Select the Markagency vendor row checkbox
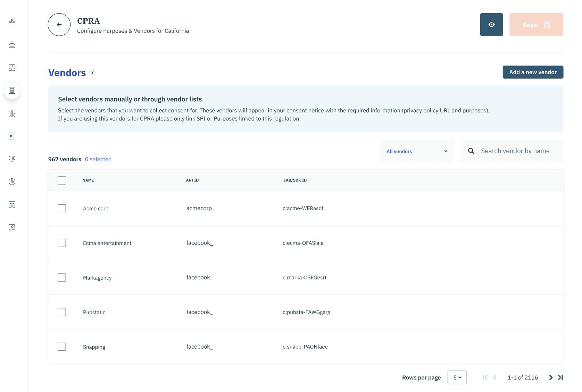This screenshot has width=582, height=392. 62,277
